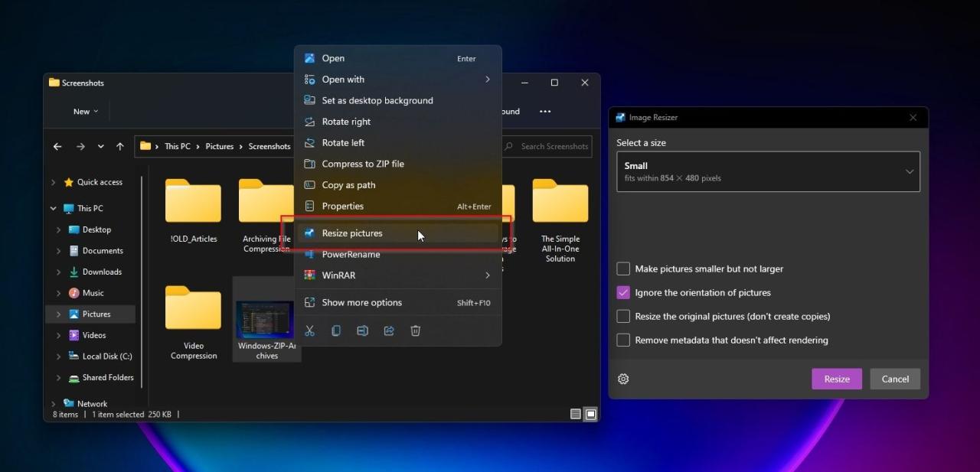The width and height of the screenshot is (980, 472).
Task: Launch PowerRename from the context menu
Action: 398,254
